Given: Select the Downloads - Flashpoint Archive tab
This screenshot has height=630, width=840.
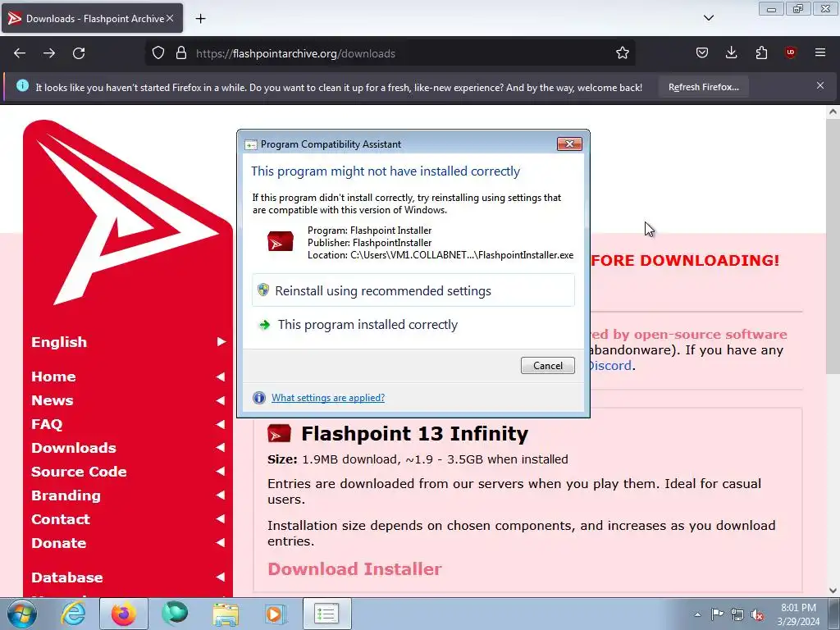Looking at the screenshot, I should (x=92, y=18).
